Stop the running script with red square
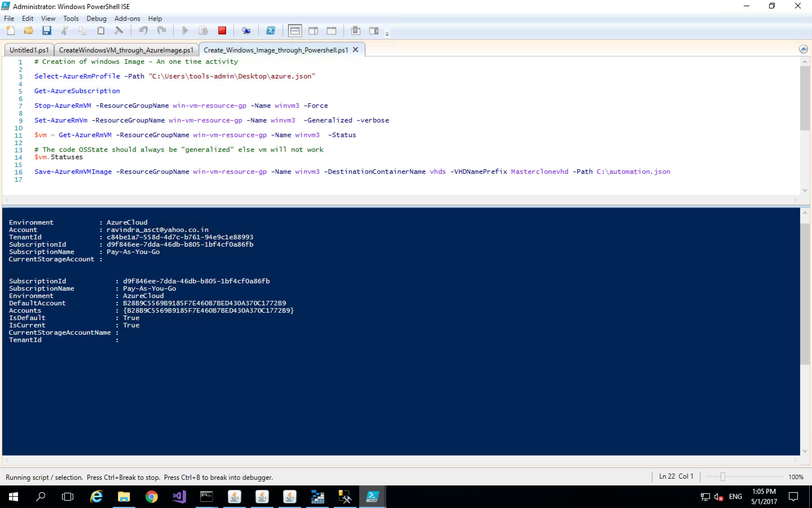The height and width of the screenshot is (508, 812). tap(222, 31)
